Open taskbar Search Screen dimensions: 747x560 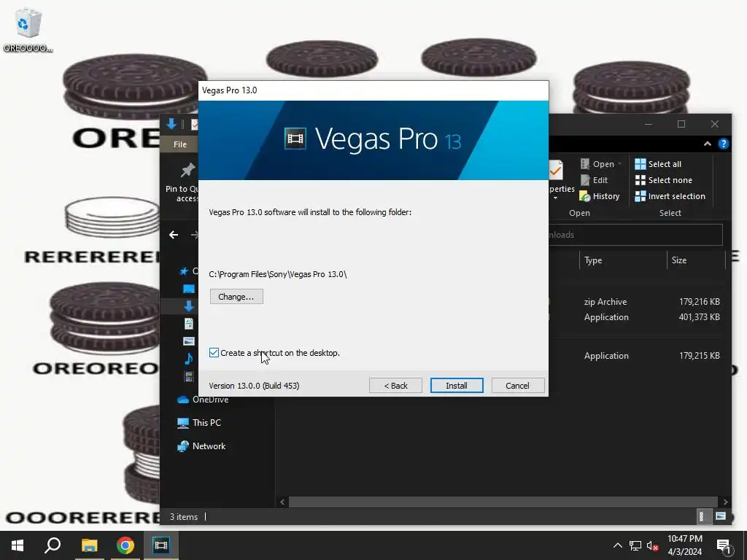pos(53,545)
